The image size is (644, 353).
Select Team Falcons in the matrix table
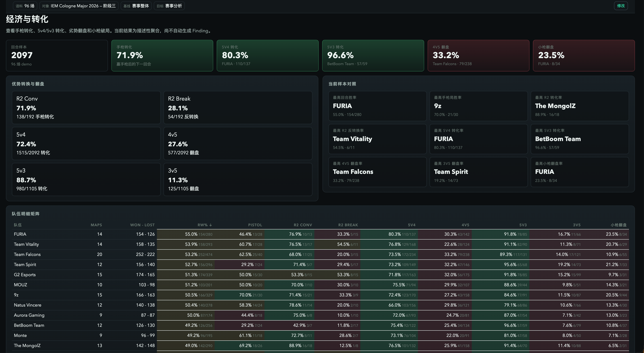27,254
